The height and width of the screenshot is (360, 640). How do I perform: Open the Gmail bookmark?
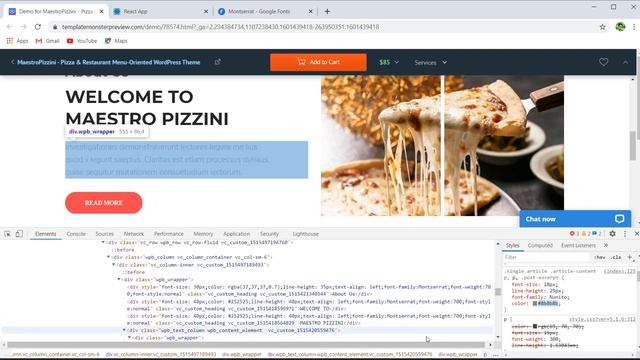(x=47, y=41)
